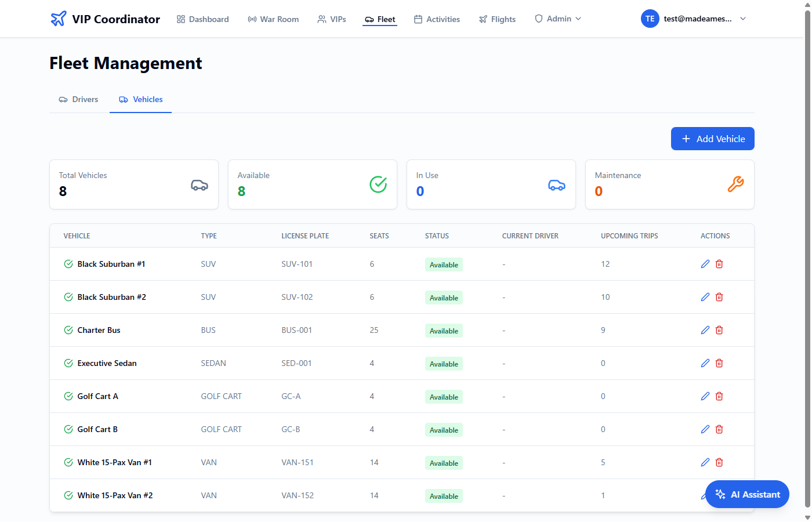Launch the AI Assistant button
This screenshot has width=812, height=522.
pyautogui.click(x=747, y=494)
